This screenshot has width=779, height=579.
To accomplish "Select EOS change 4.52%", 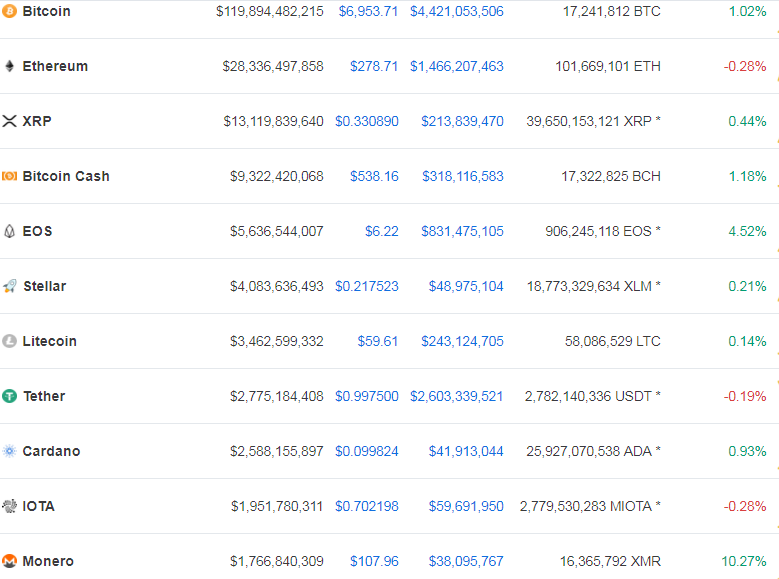I will 747,231.
